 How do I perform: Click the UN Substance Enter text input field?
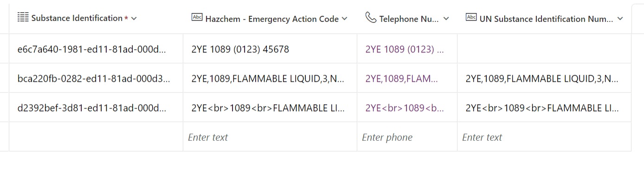coord(544,137)
